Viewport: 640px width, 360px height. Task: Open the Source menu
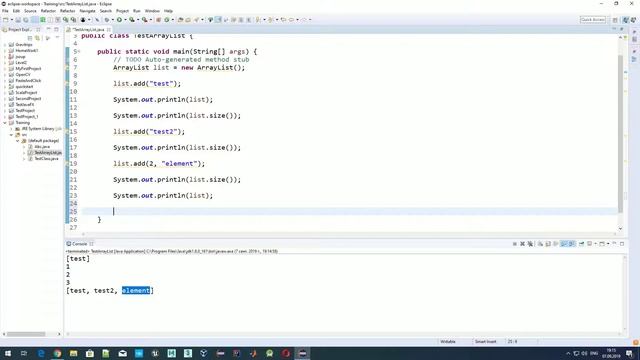pyautogui.click(x=30, y=11)
